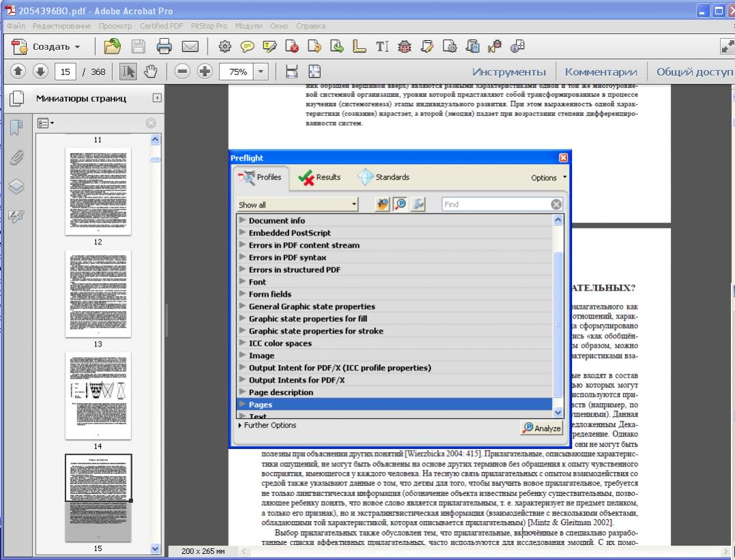The image size is (735, 560).
Task: Go to next page with the down arrow
Action: [x=40, y=71]
